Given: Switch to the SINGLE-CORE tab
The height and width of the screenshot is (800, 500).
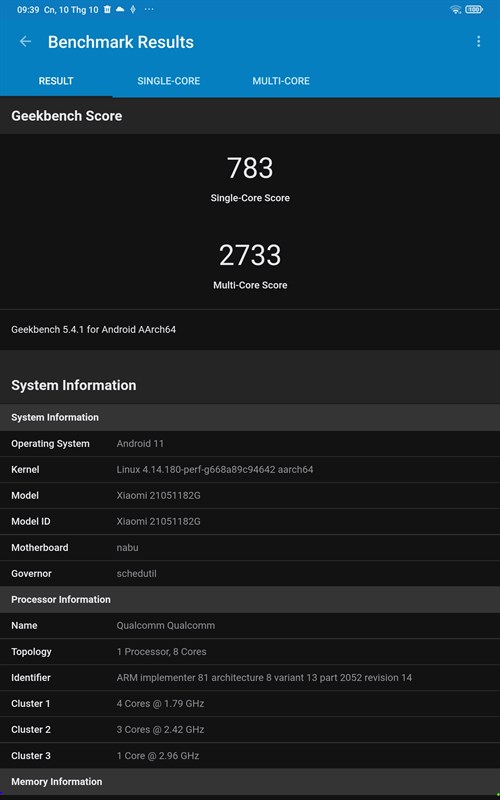Looking at the screenshot, I should pyautogui.click(x=168, y=81).
